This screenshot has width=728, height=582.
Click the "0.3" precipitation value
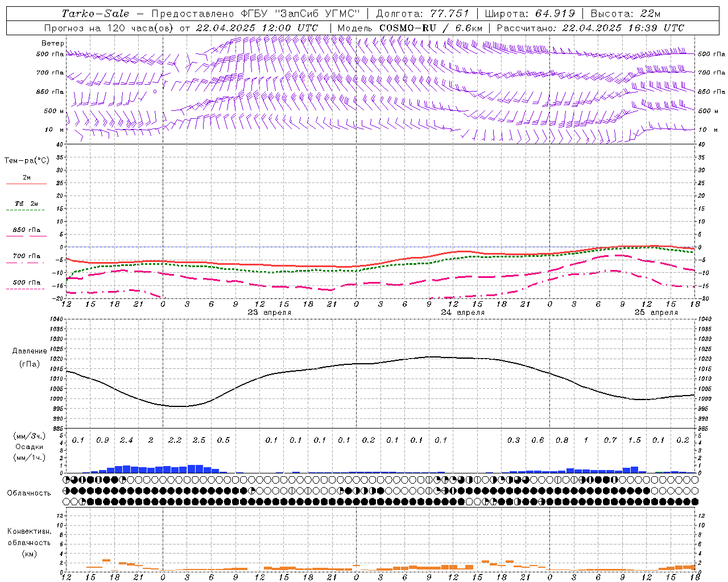[514, 440]
